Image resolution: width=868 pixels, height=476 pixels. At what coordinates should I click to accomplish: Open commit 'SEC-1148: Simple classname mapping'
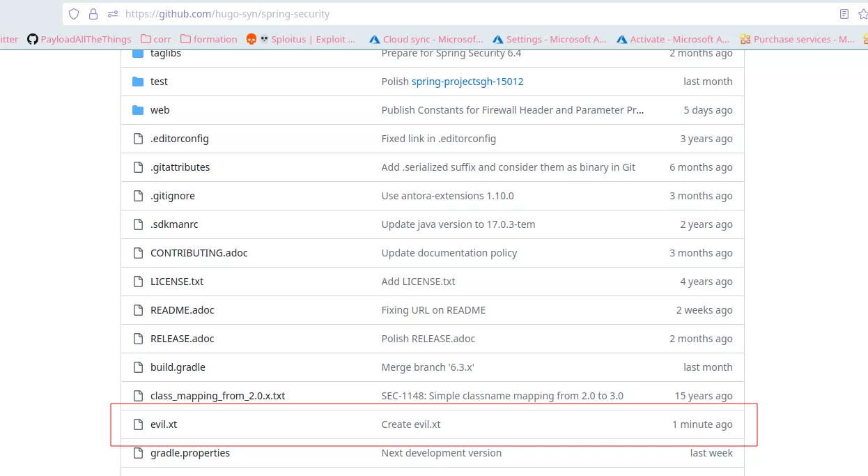[502, 396]
